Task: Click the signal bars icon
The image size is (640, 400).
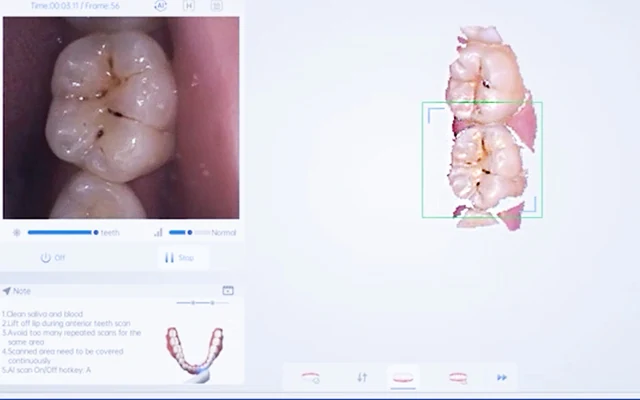Action: pos(158,233)
